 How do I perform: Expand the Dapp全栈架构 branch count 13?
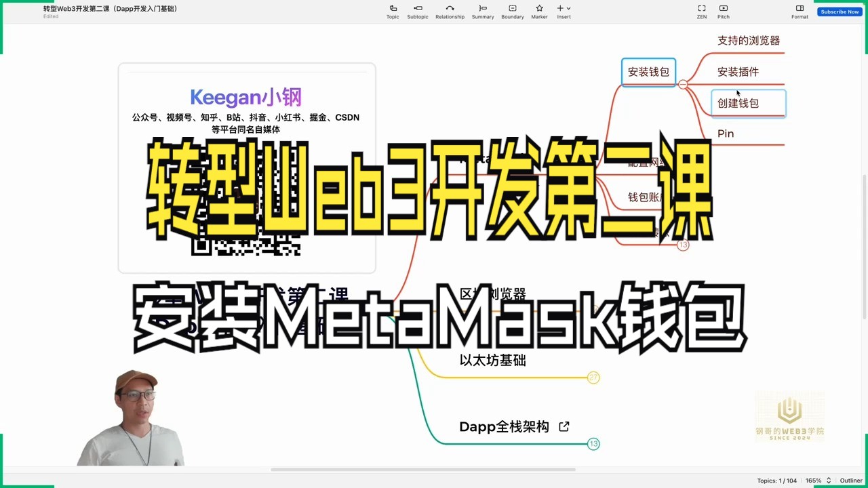tap(593, 444)
